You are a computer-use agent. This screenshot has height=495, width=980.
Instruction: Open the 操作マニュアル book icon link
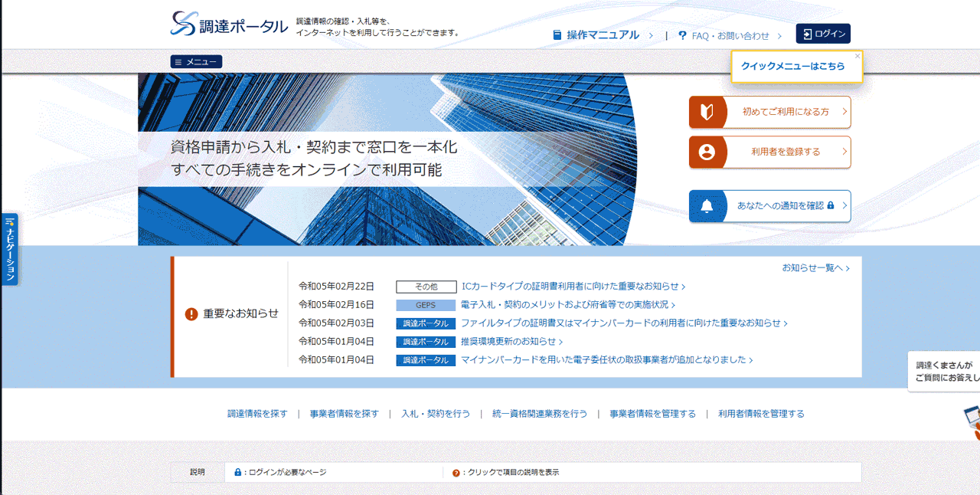click(x=557, y=35)
